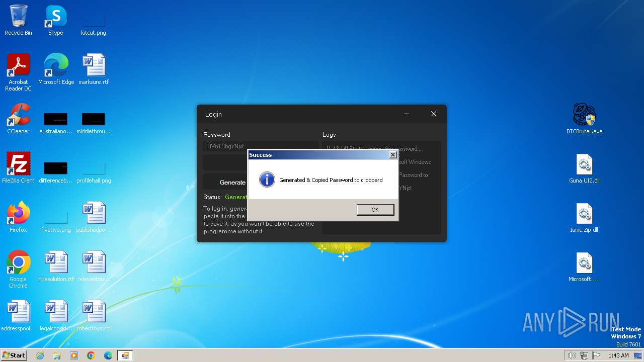Select addresspool document icon
Screen dimensions: 644x362
(18, 316)
